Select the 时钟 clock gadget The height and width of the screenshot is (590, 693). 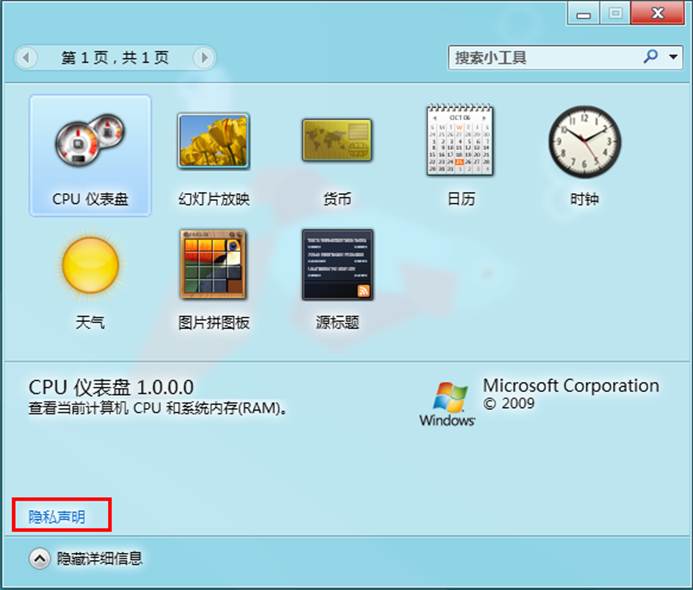[x=584, y=141]
